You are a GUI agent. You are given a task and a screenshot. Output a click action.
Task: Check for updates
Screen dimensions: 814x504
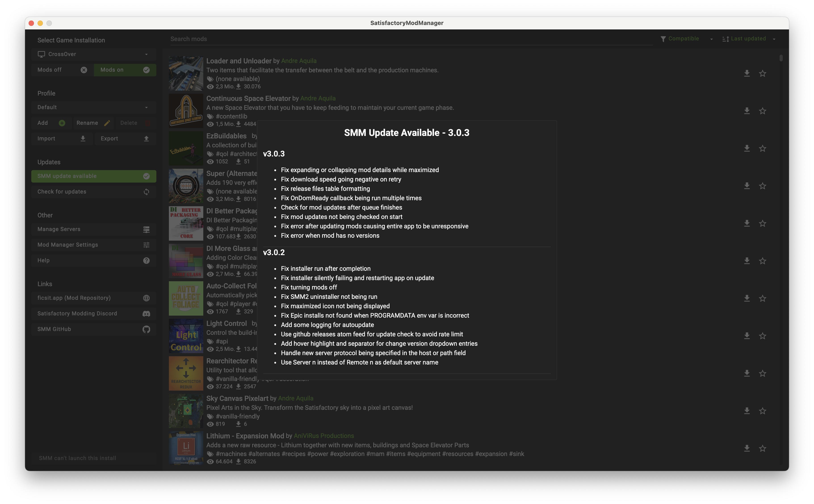click(93, 192)
